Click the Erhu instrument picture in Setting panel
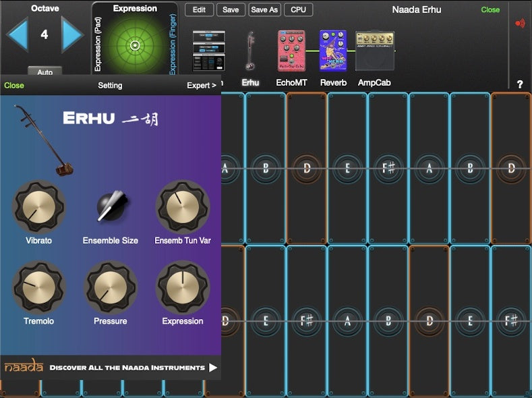 click(x=44, y=140)
